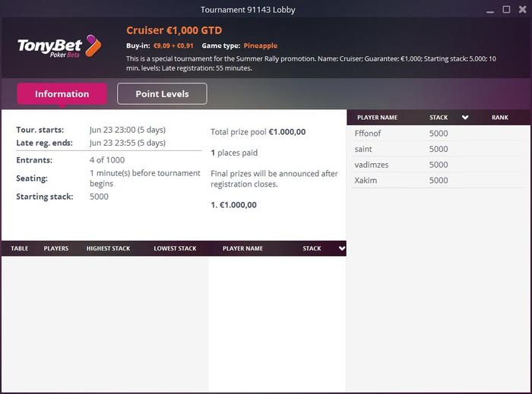The width and height of the screenshot is (532, 394).
Task: Sort entrants by the Rank column header
Action: point(500,118)
